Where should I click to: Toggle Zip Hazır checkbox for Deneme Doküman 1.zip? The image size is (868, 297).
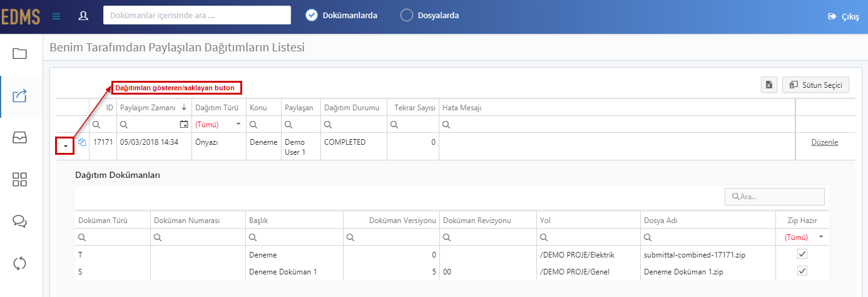(x=802, y=271)
